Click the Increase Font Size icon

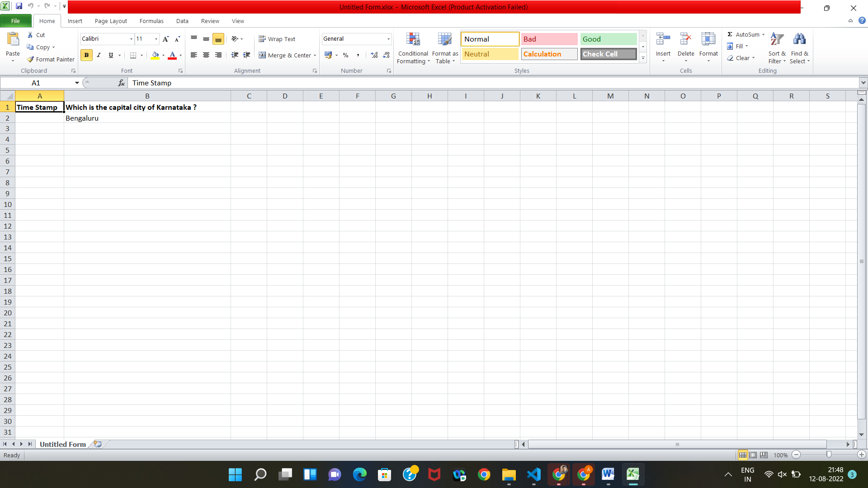(165, 39)
